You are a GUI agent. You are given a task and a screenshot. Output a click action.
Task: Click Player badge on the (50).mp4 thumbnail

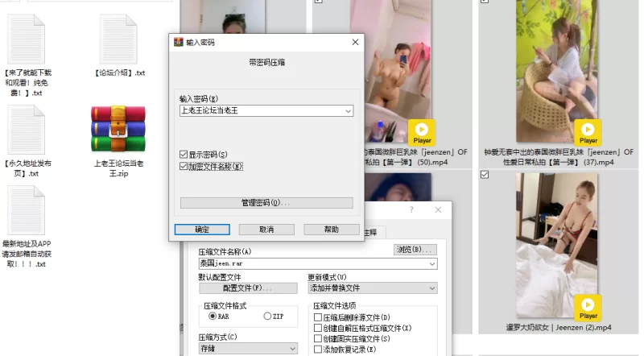[422, 133]
